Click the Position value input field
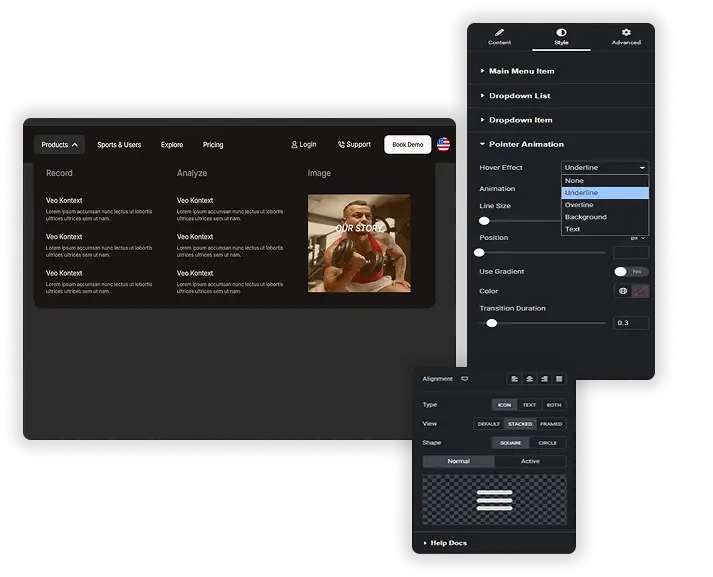Image resolution: width=713 pixels, height=577 pixels. (x=631, y=252)
